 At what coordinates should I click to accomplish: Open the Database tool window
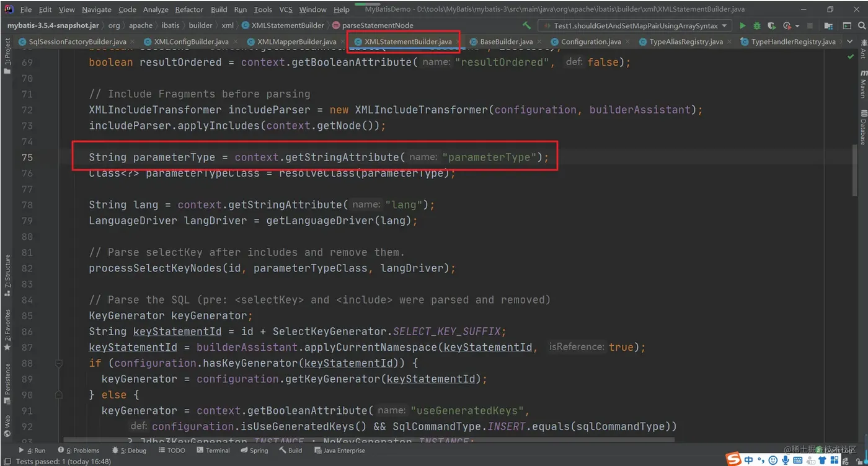(862, 127)
